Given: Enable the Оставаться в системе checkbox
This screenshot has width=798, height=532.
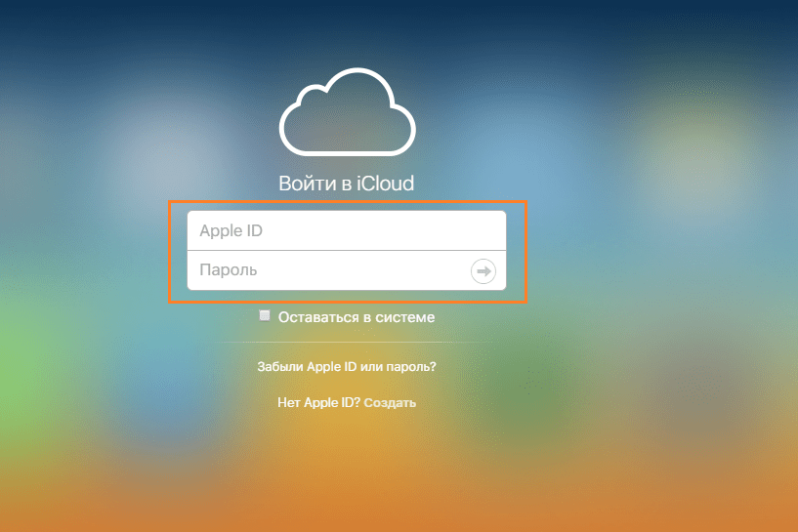Looking at the screenshot, I should (265, 316).
